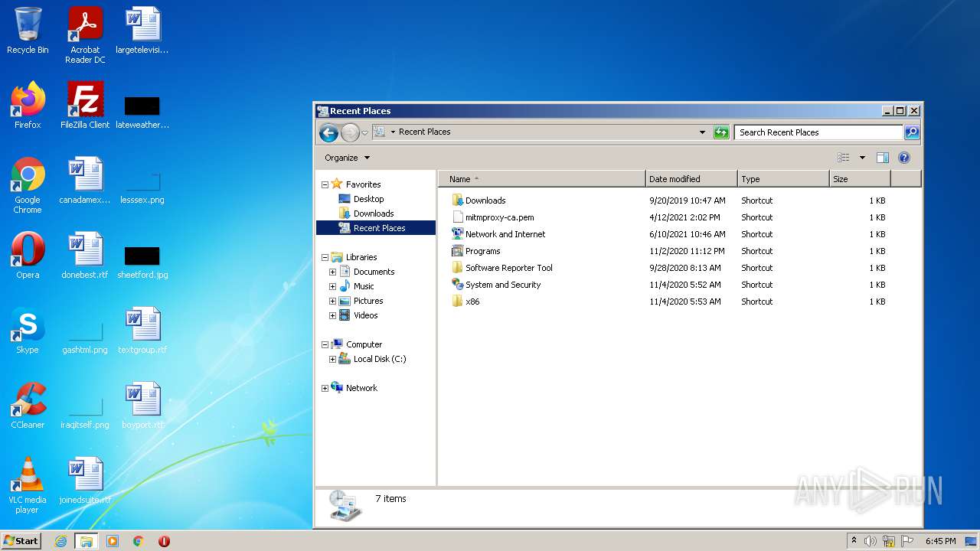This screenshot has height=551, width=980.
Task: Sort by Date modified column header
Action: pyautogui.click(x=691, y=179)
